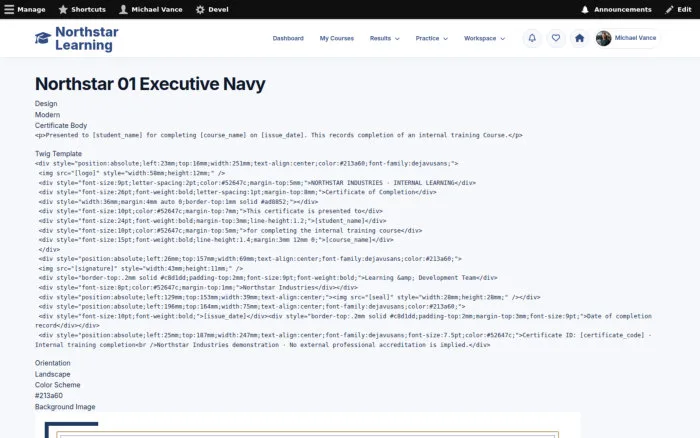700x438 pixels.
Task: Select the Modern design value
Action: pyautogui.click(x=47, y=115)
